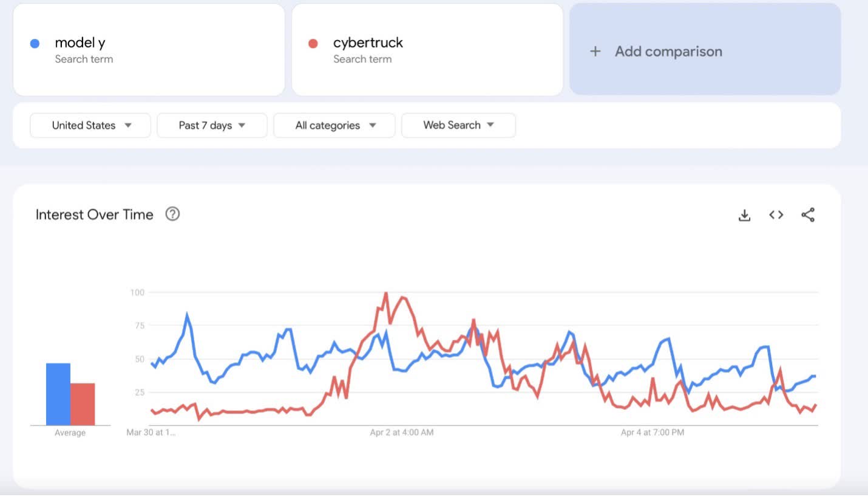Share the Interest Over Time chart
This screenshot has width=868, height=497.
[x=808, y=214]
